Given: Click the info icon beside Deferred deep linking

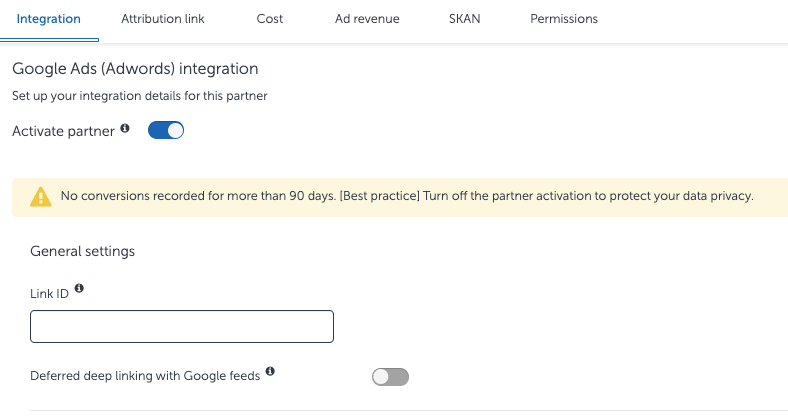Looking at the screenshot, I should point(271,374).
